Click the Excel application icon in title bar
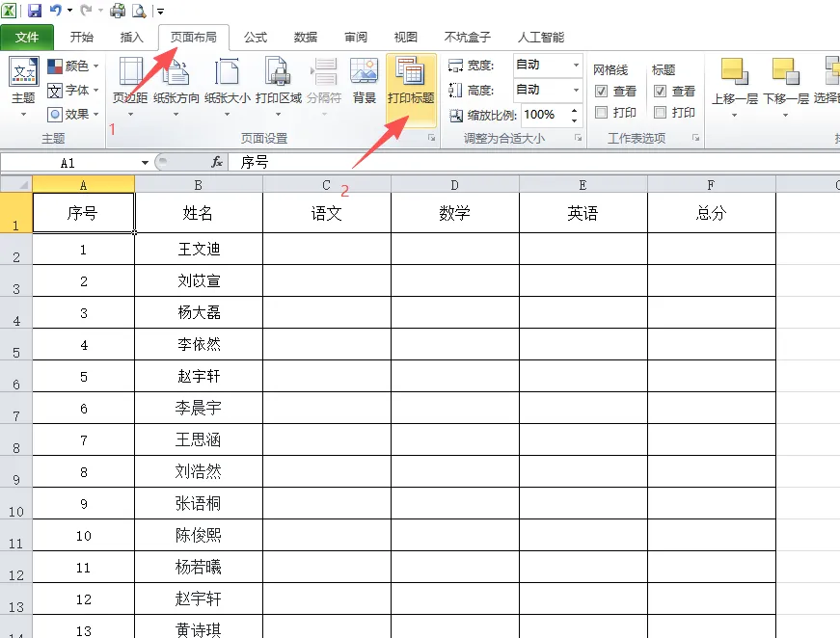 (x=9, y=11)
